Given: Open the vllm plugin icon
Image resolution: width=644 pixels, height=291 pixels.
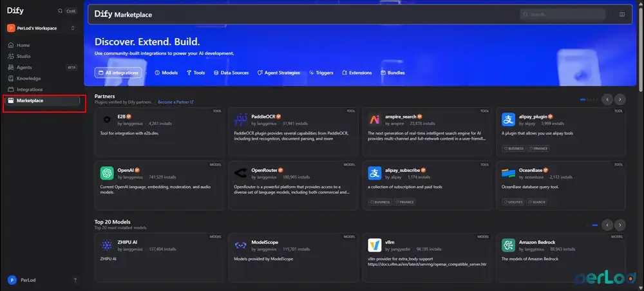Looking at the screenshot, I should tap(375, 245).
